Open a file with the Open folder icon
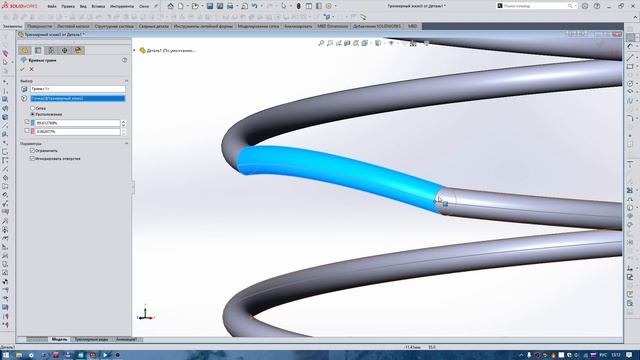 pyautogui.click(x=195, y=6)
